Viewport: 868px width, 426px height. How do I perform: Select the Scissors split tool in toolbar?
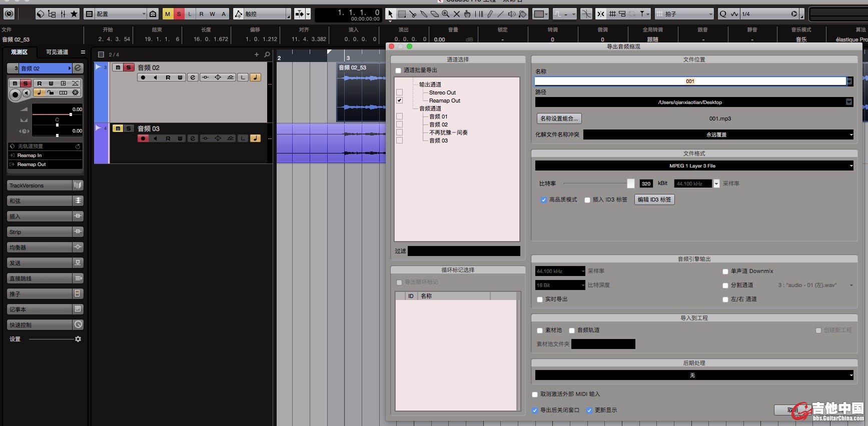(x=413, y=14)
